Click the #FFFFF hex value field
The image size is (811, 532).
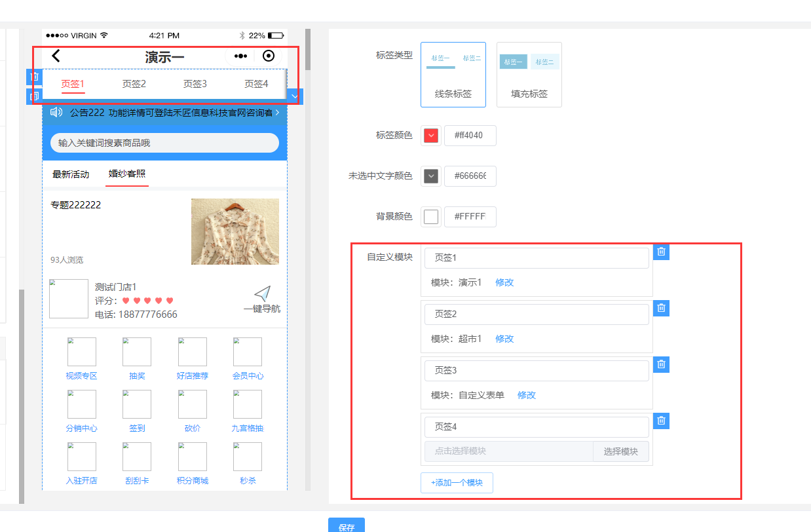tap(470, 217)
